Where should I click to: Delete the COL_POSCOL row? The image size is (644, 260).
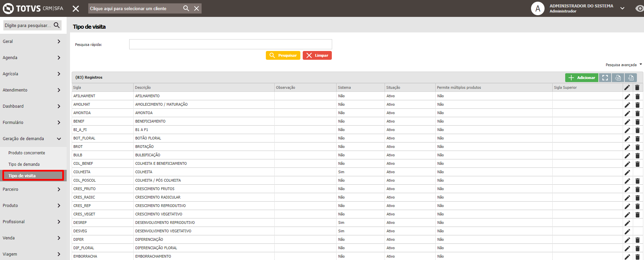[637, 181]
